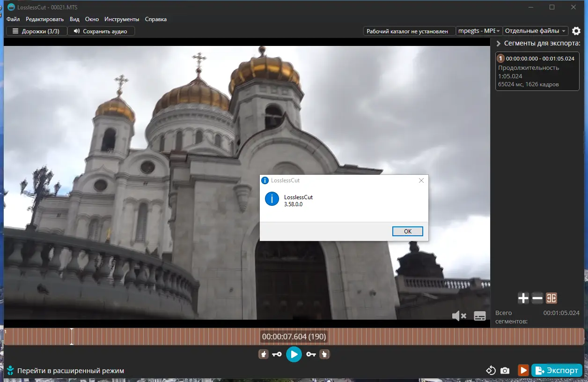Viewport: 588px width, 382px height.
Task: Jump to next keyframe key icon
Action: 311,354
